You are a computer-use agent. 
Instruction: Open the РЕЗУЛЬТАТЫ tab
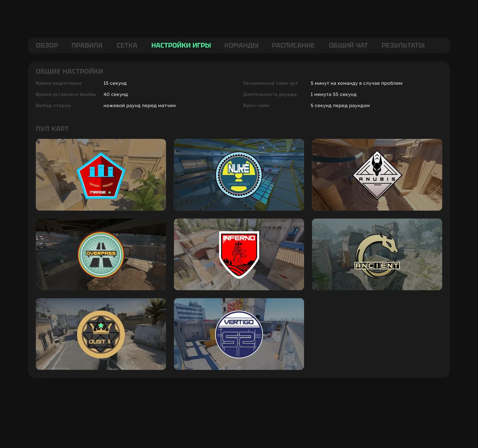(403, 45)
